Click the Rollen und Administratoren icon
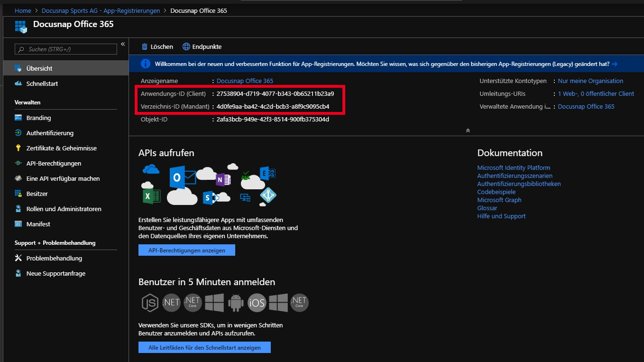Image resolution: width=644 pixels, height=362 pixels. point(18,209)
